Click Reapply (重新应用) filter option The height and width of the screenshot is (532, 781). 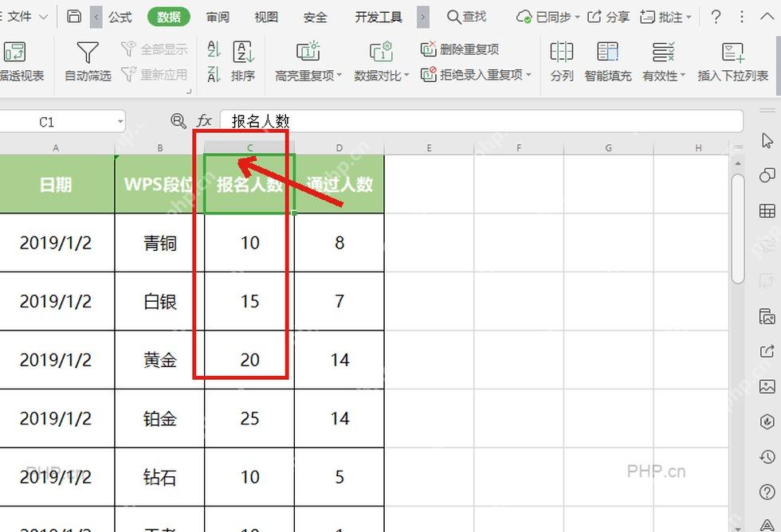(x=155, y=75)
